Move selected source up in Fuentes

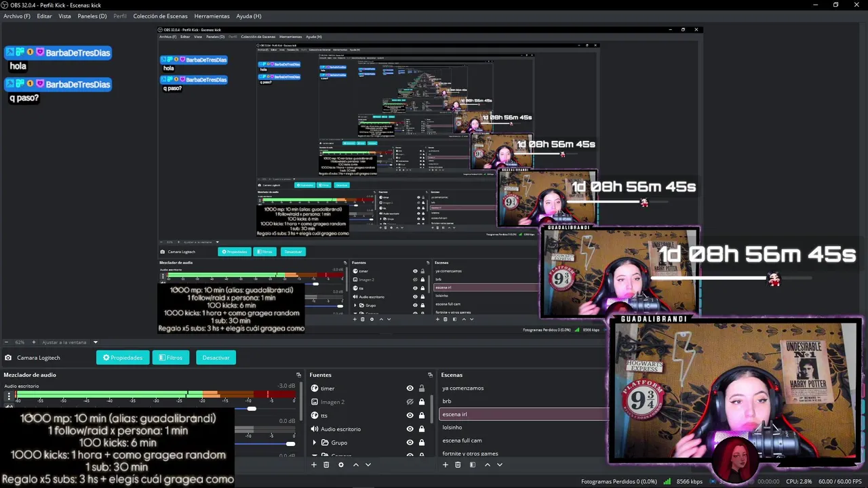pos(356,465)
